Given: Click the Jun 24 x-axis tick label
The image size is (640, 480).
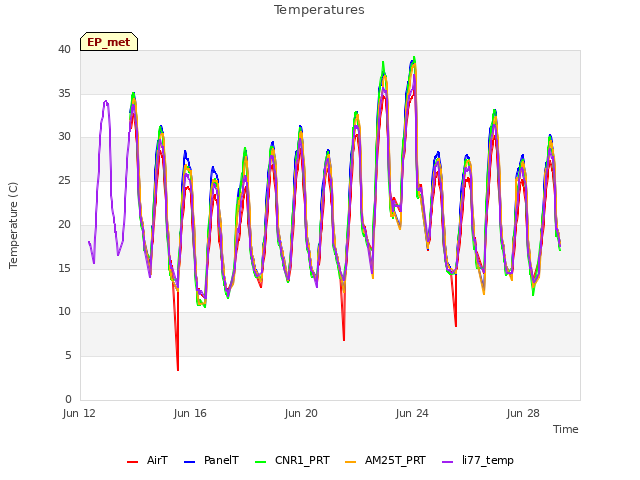Looking at the screenshot, I should pyautogui.click(x=412, y=413).
